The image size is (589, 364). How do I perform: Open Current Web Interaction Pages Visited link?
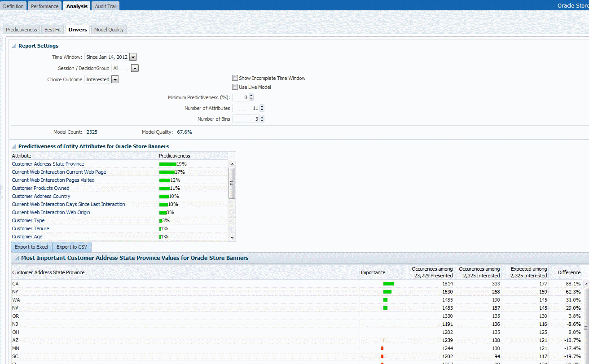point(53,180)
